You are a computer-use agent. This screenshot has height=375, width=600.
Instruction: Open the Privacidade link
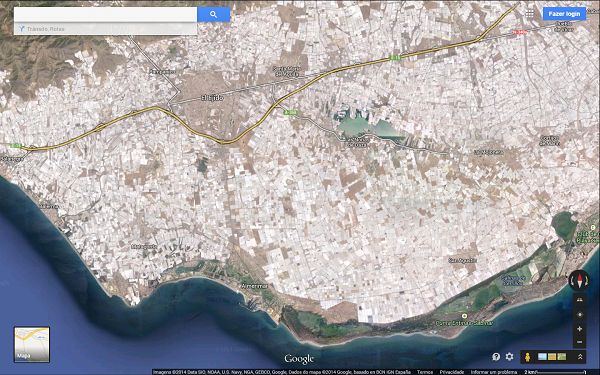[x=452, y=372]
